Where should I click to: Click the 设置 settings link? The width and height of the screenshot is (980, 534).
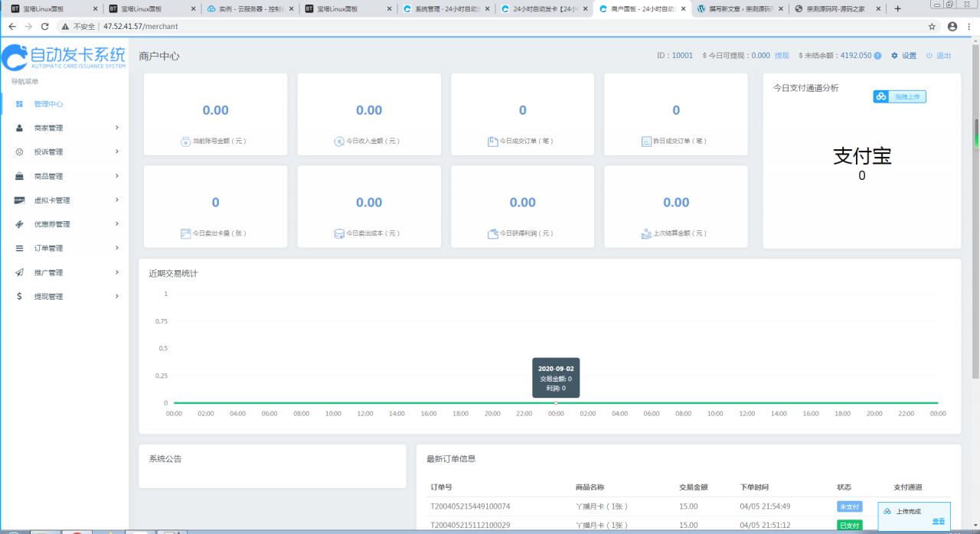click(909, 56)
